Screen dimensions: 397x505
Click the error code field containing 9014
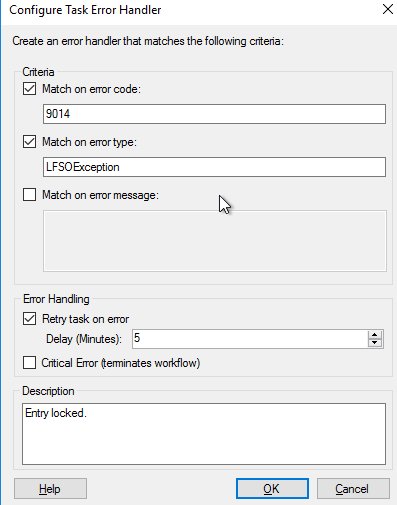click(214, 114)
